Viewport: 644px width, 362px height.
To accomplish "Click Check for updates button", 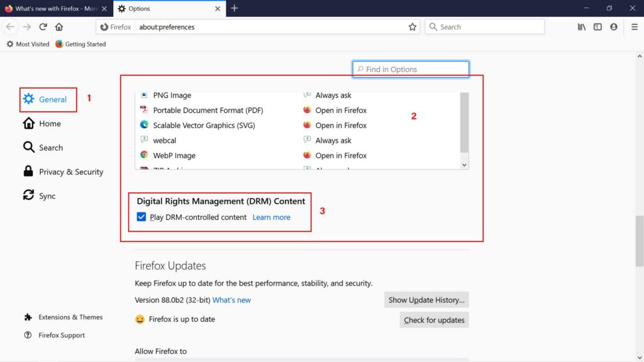I will coord(434,320).
